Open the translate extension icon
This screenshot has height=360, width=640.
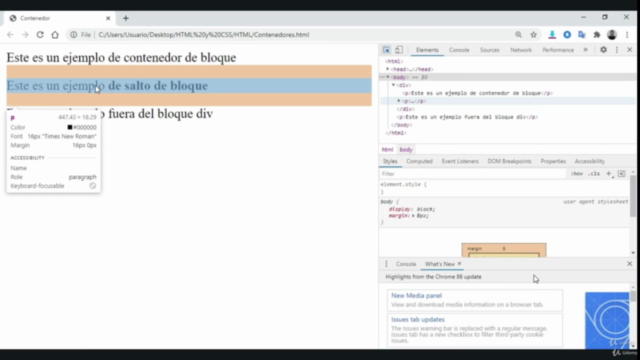(x=582, y=35)
